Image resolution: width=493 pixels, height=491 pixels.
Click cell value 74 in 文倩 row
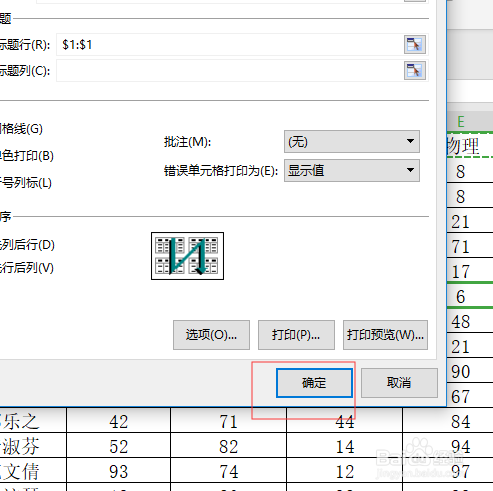coord(228,471)
